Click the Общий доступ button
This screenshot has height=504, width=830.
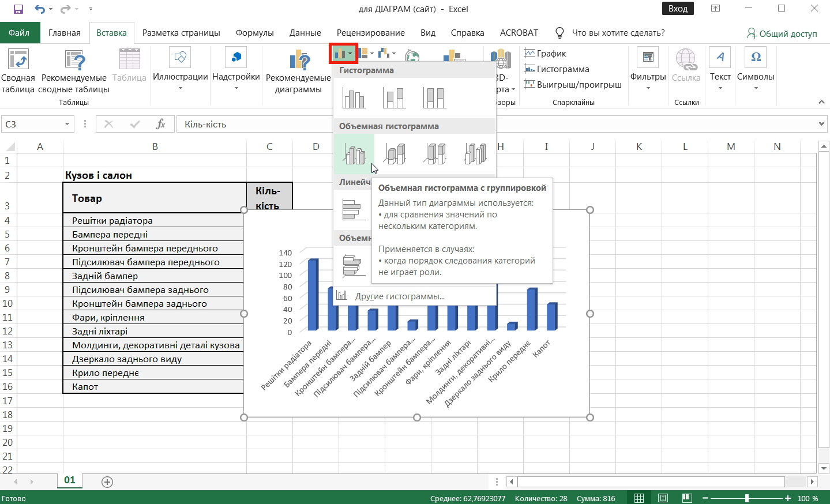[x=782, y=33]
